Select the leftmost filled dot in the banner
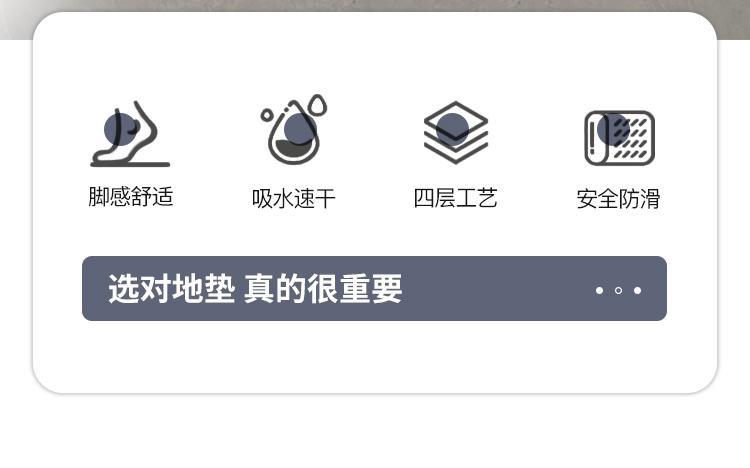The height and width of the screenshot is (468, 750). pos(599,290)
